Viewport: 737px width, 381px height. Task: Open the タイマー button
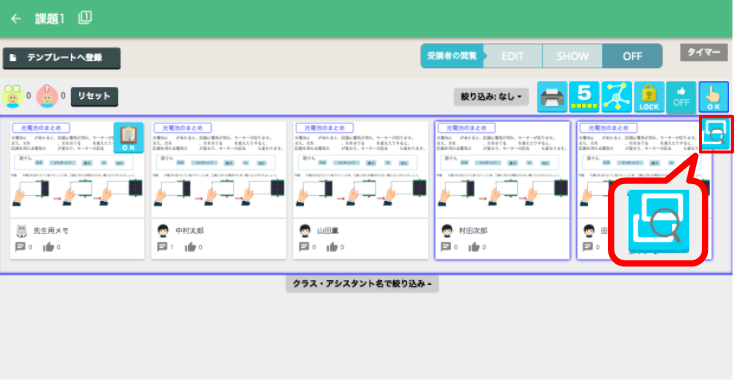coord(704,52)
